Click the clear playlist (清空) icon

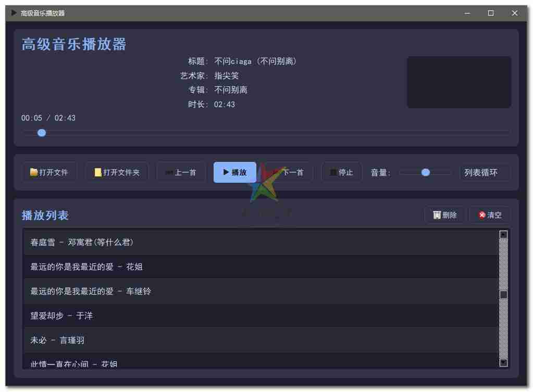point(482,214)
